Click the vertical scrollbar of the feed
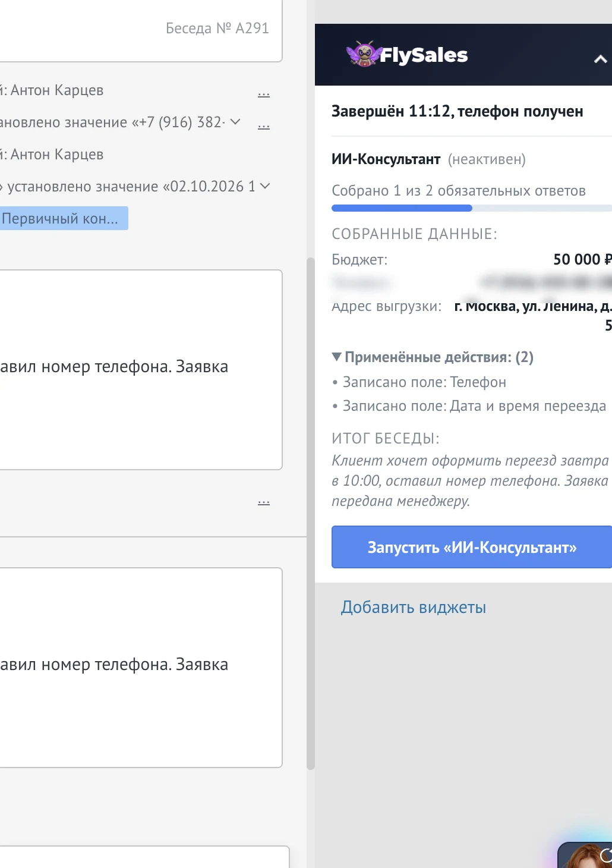 310,514
